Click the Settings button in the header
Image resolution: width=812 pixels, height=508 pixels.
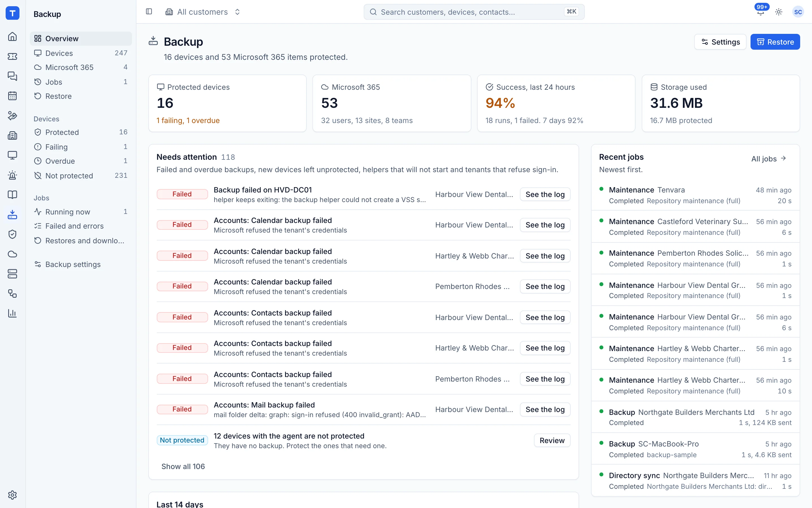point(720,42)
